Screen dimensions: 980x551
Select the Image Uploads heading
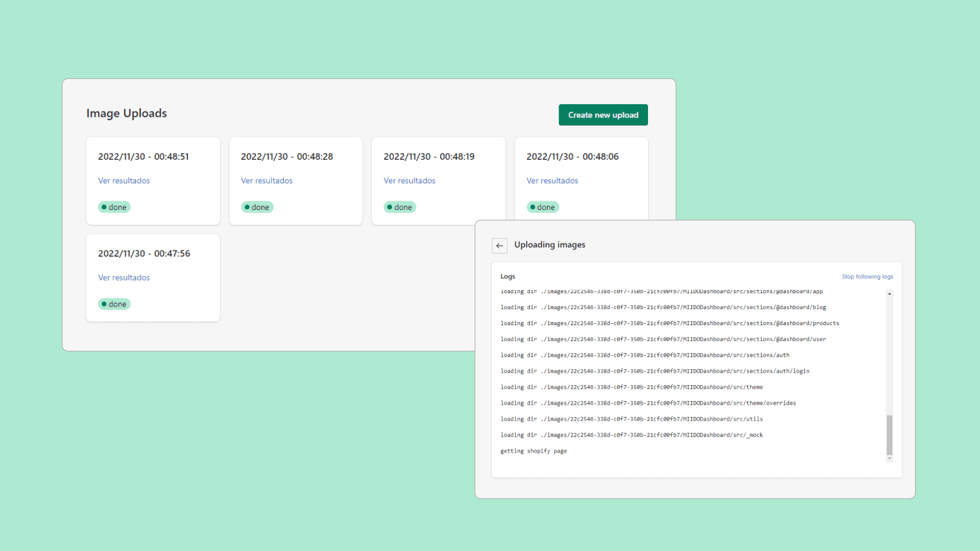tap(126, 113)
